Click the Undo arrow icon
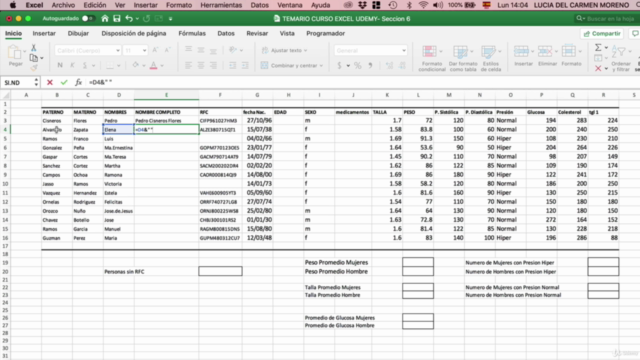 pyautogui.click(x=129, y=18)
